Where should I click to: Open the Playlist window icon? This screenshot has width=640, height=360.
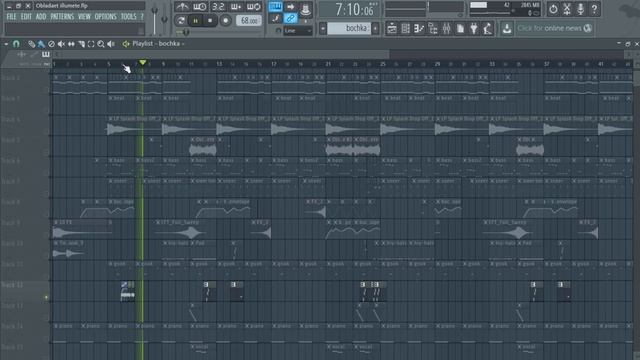391,29
